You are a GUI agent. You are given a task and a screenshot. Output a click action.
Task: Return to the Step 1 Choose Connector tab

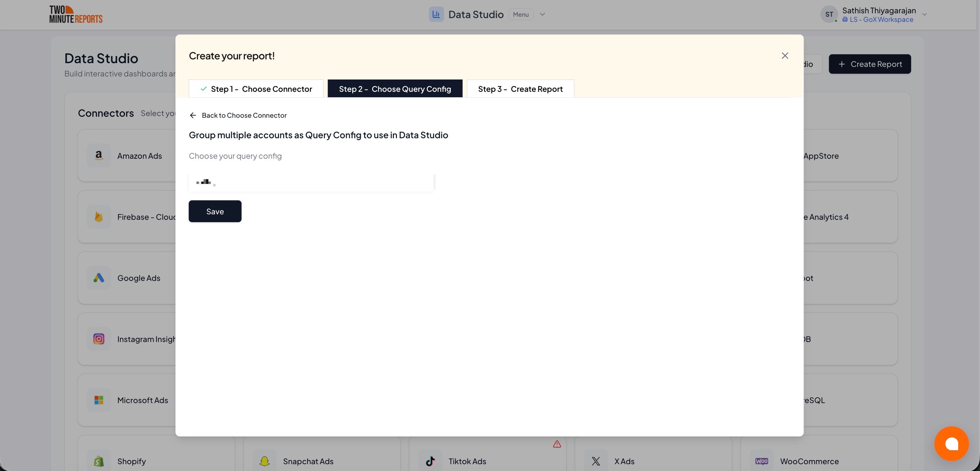point(256,89)
